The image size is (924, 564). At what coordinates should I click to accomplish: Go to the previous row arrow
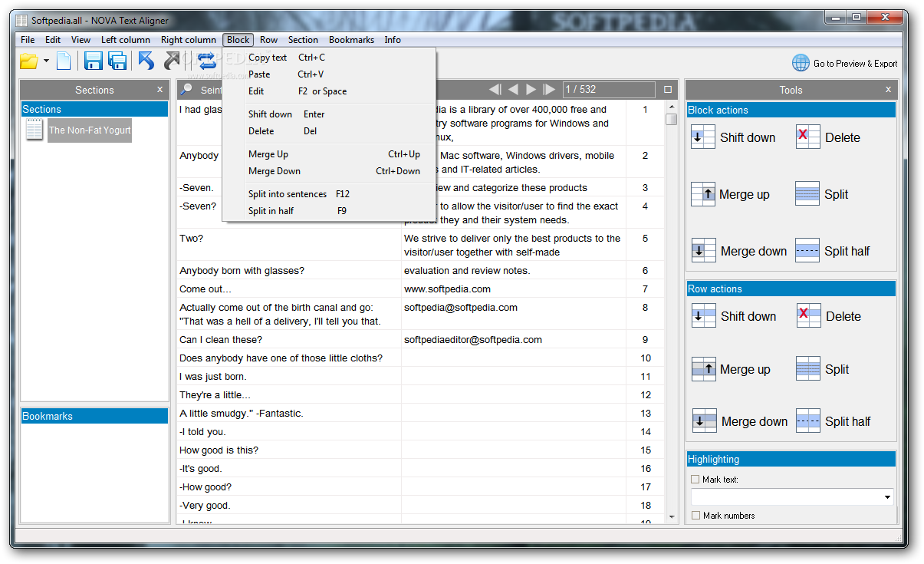coord(513,90)
